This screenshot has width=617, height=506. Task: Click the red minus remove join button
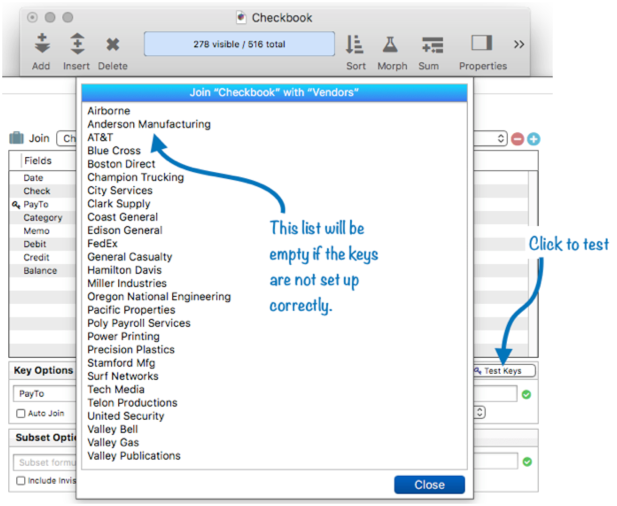[x=517, y=139]
